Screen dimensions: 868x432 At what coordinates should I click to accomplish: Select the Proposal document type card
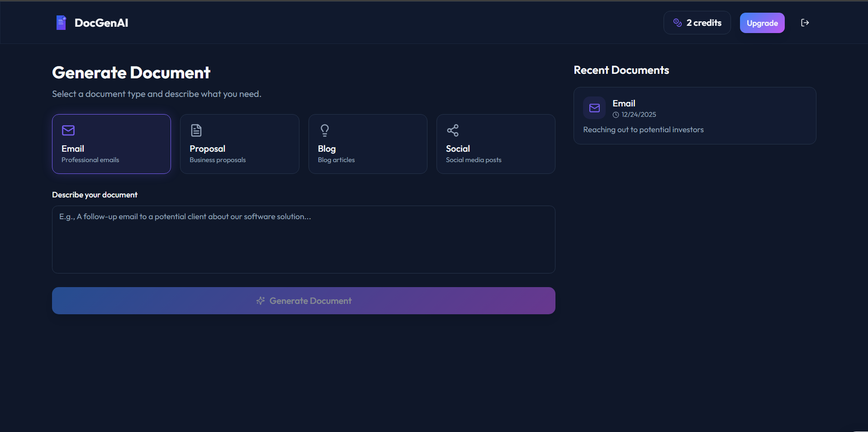pos(239,144)
